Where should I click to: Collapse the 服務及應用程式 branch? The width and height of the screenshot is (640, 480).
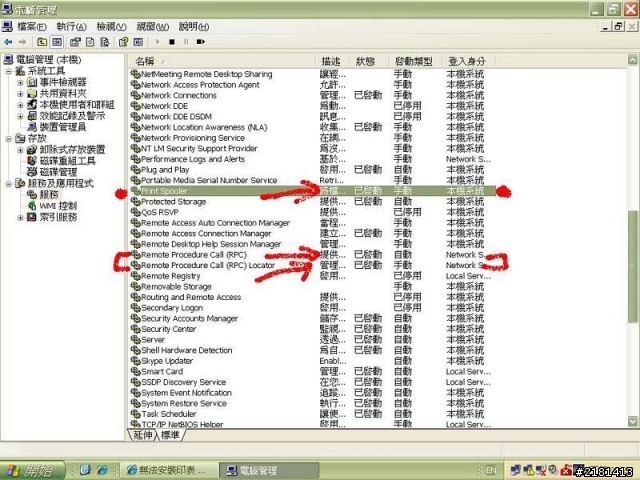[8, 184]
